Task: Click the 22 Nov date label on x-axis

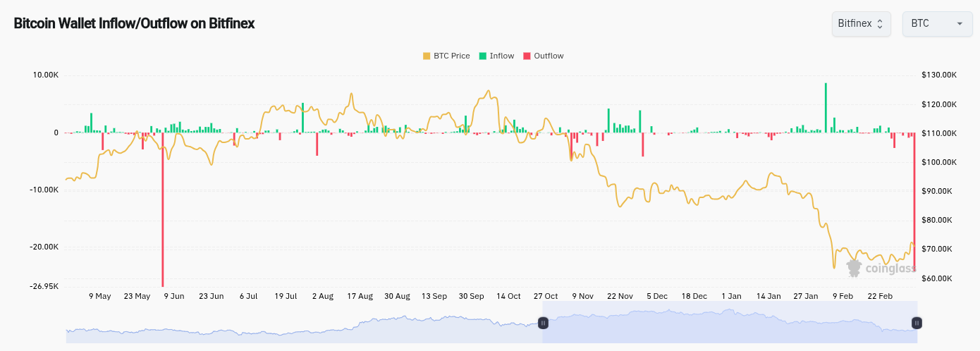Action: pyautogui.click(x=620, y=296)
